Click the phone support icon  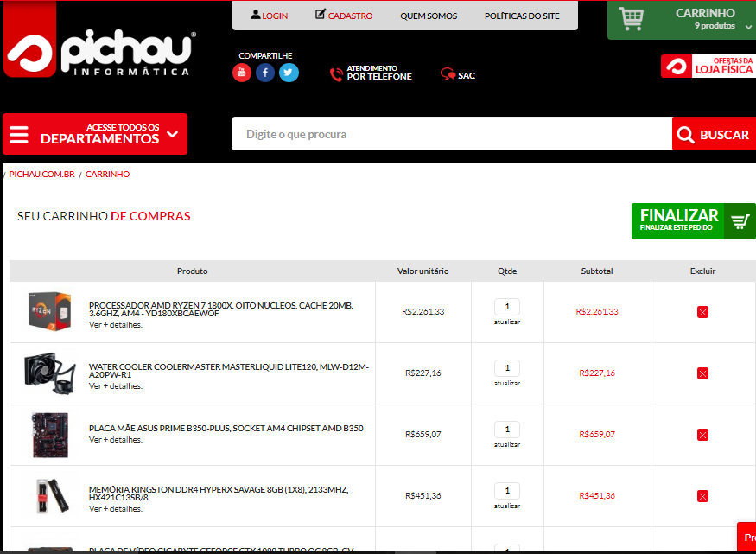[x=336, y=74]
